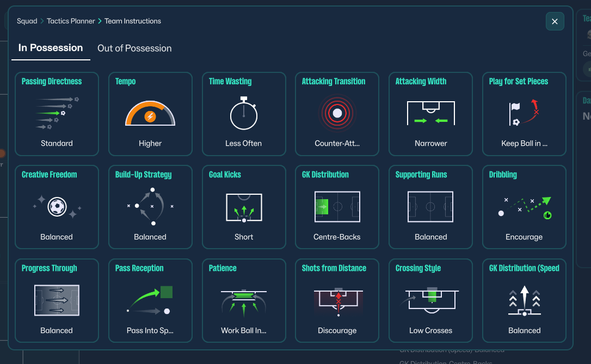The width and height of the screenshot is (591, 364).
Task: Open the Shots from Distance icon
Action: (337, 300)
